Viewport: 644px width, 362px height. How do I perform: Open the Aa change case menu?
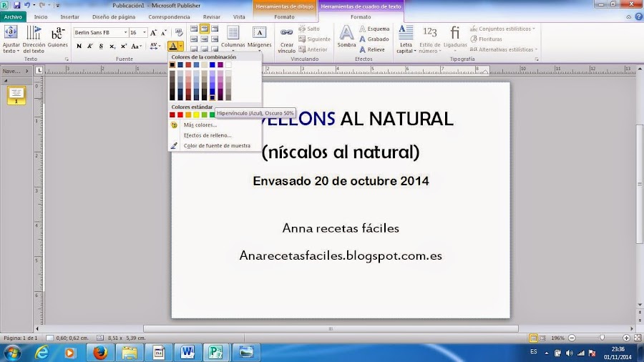[x=136, y=46]
